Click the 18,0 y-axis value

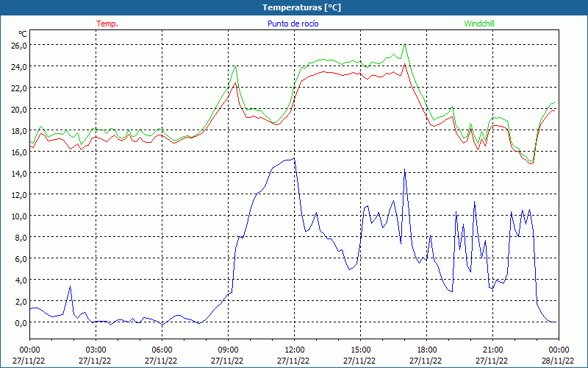(19, 130)
